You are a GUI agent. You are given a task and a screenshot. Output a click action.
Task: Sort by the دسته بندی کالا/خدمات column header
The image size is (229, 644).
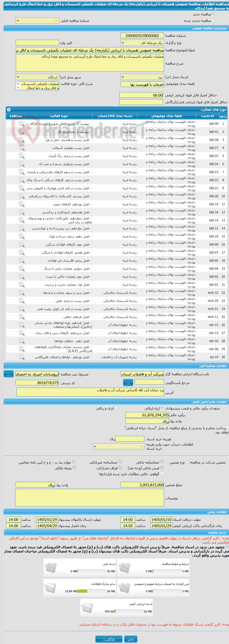115,116
